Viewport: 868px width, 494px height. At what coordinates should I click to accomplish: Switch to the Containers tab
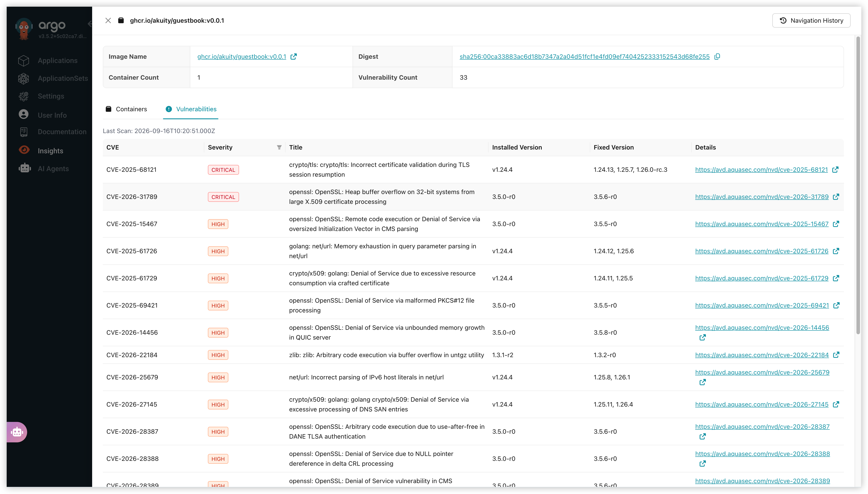(126, 109)
